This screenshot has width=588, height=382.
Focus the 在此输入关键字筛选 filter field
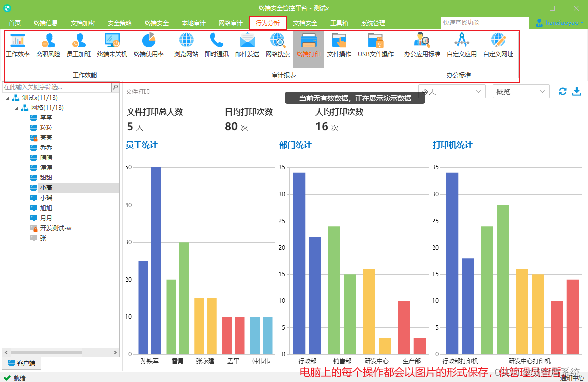pyautogui.click(x=57, y=87)
